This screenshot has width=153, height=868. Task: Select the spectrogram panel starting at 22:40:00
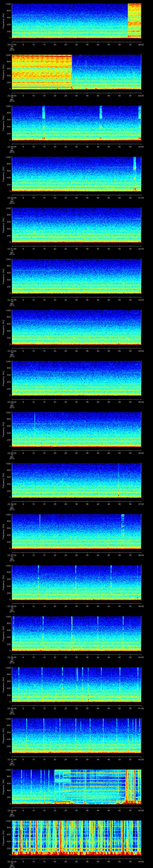(76, 685)
